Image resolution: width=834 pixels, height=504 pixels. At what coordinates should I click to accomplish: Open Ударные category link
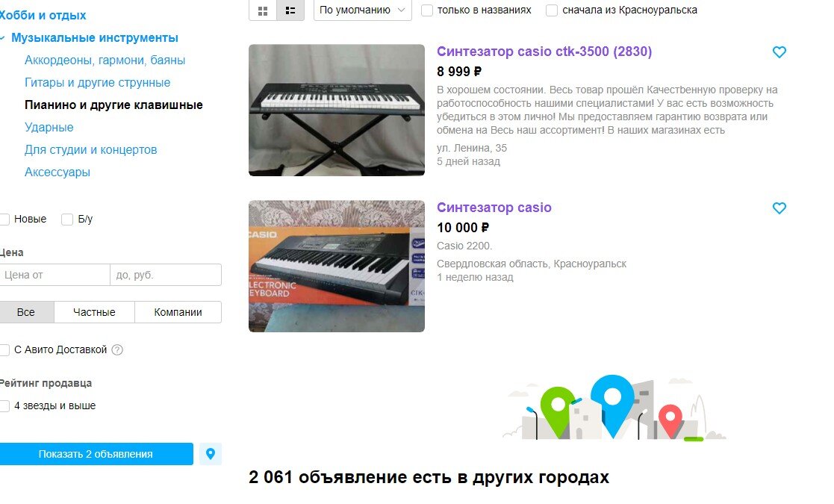pyautogui.click(x=49, y=127)
